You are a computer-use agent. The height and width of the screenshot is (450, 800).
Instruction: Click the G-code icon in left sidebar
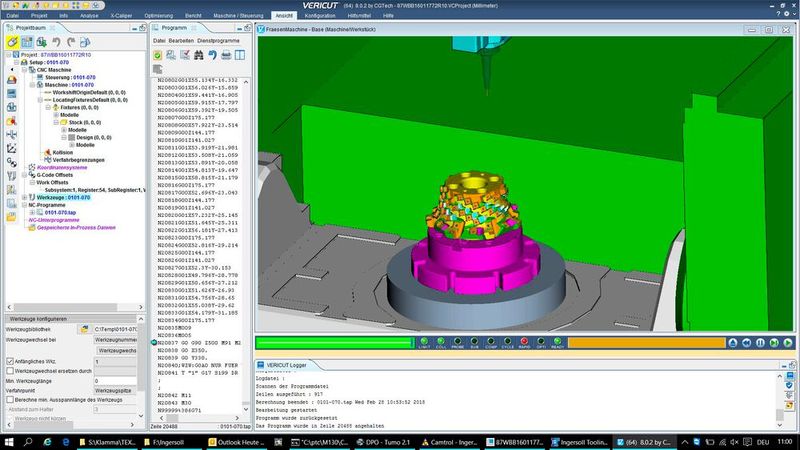pyautogui.click(x=11, y=162)
